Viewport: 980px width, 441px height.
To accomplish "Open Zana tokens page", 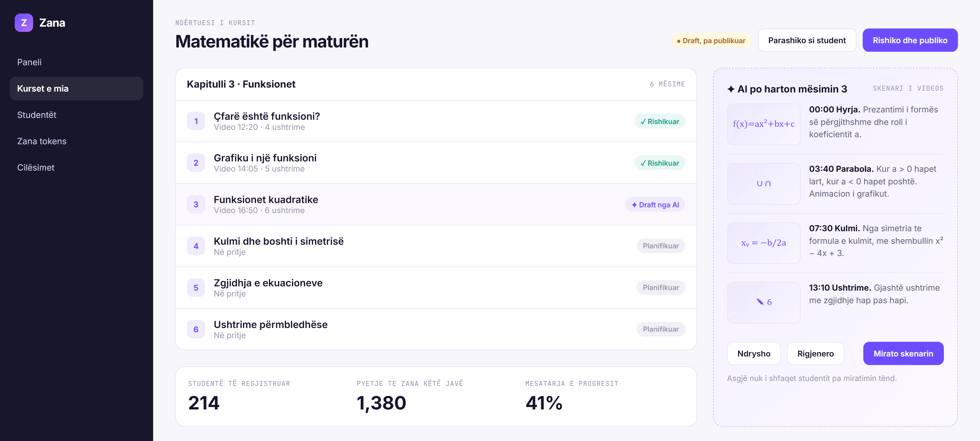I will [x=76, y=141].
